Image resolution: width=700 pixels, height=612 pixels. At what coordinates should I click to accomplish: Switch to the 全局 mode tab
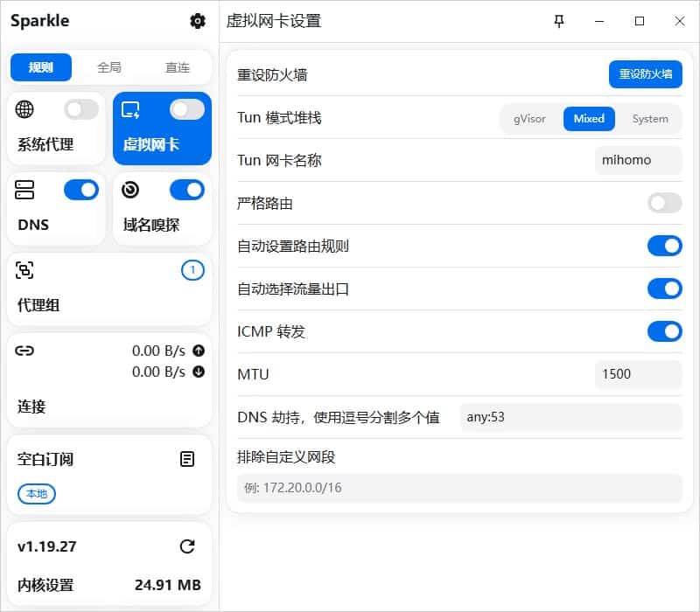(x=109, y=67)
